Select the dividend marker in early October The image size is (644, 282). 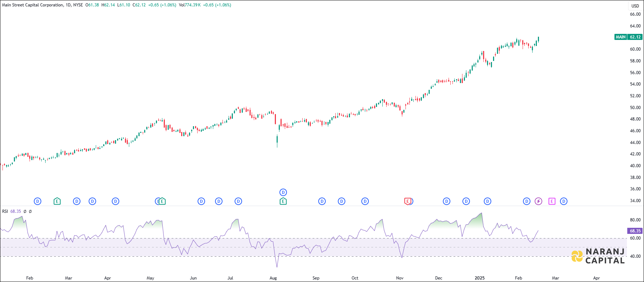click(x=365, y=201)
